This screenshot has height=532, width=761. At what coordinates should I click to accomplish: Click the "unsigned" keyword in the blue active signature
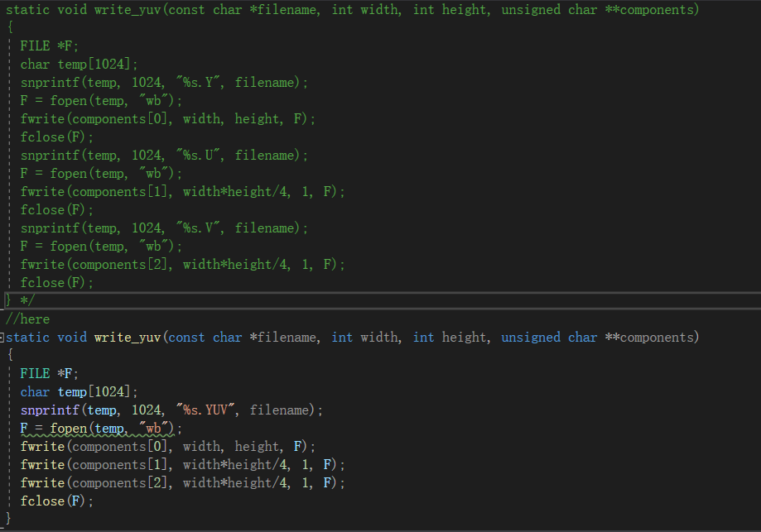(x=531, y=338)
